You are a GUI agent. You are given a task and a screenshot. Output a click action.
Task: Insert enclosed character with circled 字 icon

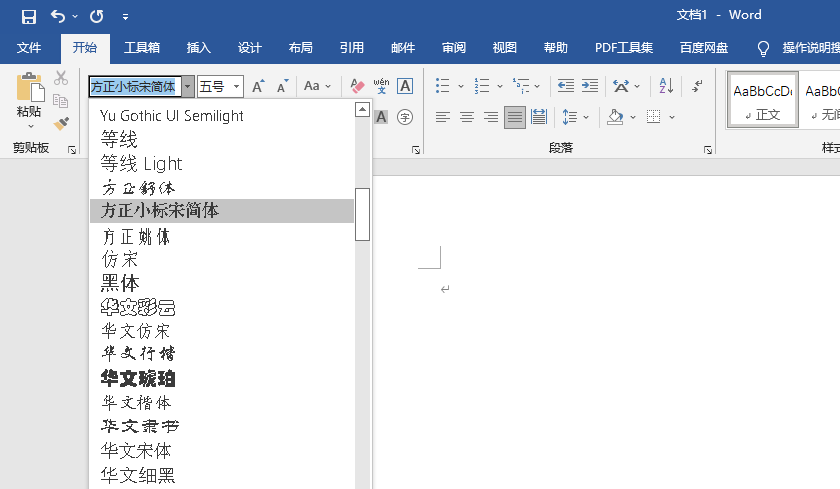[x=405, y=117]
